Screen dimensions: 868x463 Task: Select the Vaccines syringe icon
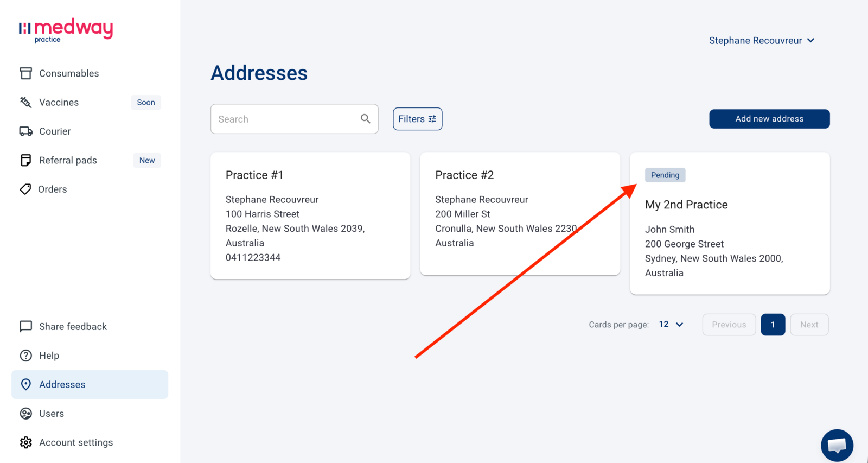[x=25, y=102]
